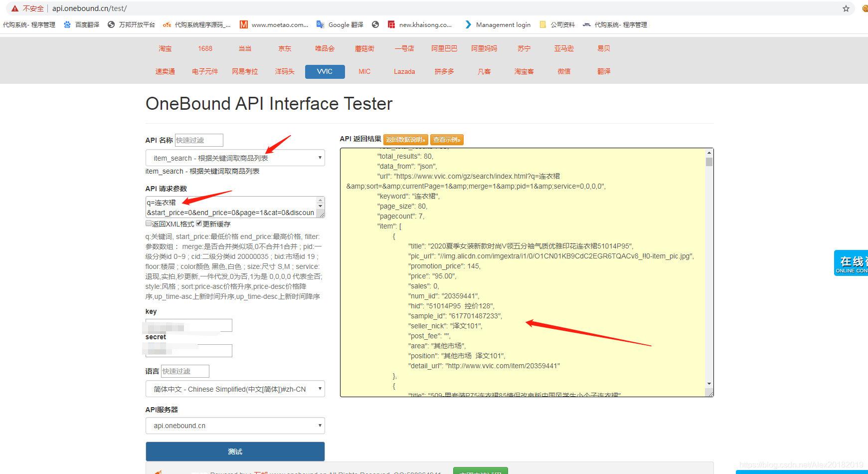
Task: Open the 阿里巴巴 tab
Action: [444, 48]
